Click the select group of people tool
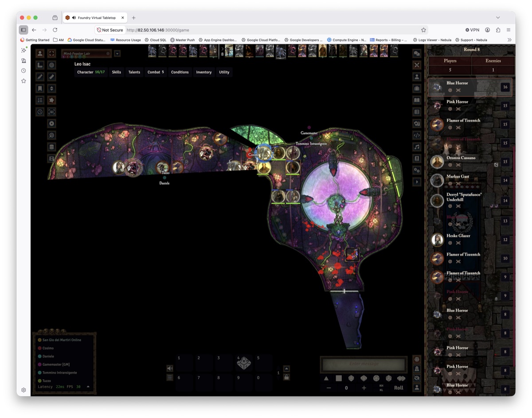Screen dimensions: 532x418 coord(51,112)
